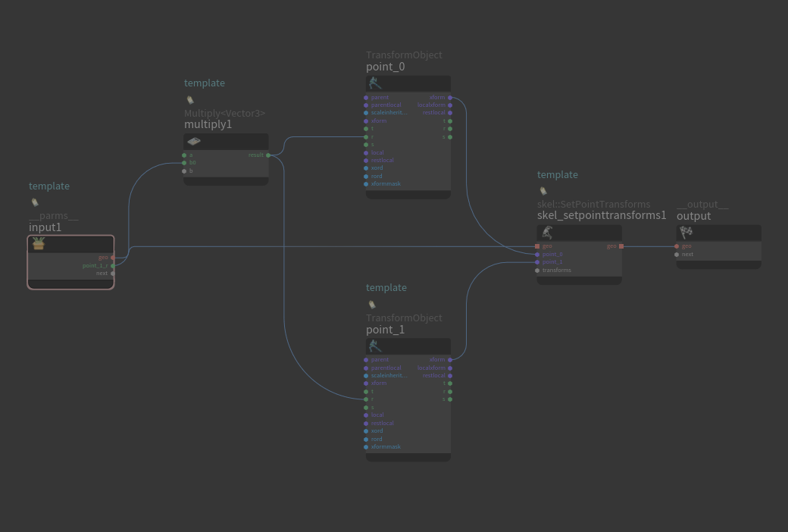Click the xord input port on point_0
Image resolution: width=788 pixels, height=532 pixels.
366,168
